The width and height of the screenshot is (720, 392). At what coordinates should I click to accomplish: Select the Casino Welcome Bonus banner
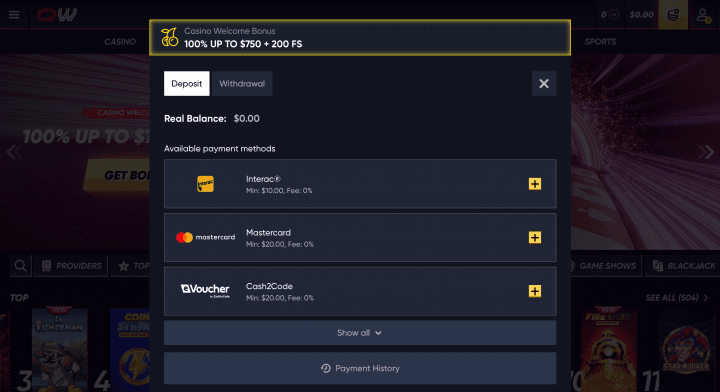360,38
